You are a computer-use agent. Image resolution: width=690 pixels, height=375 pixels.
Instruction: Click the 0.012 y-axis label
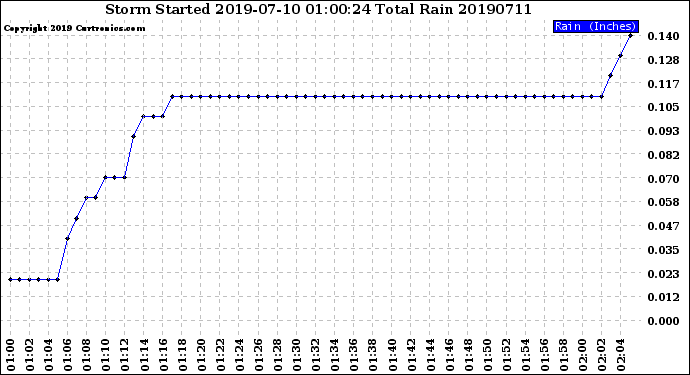coord(663,297)
